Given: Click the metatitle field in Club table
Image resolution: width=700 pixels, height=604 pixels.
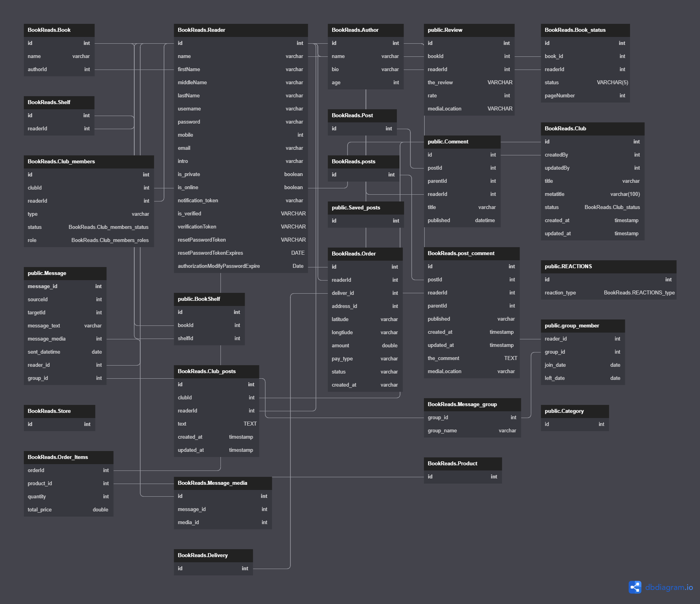Looking at the screenshot, I should pyautogui.click(x=592, y=194).
